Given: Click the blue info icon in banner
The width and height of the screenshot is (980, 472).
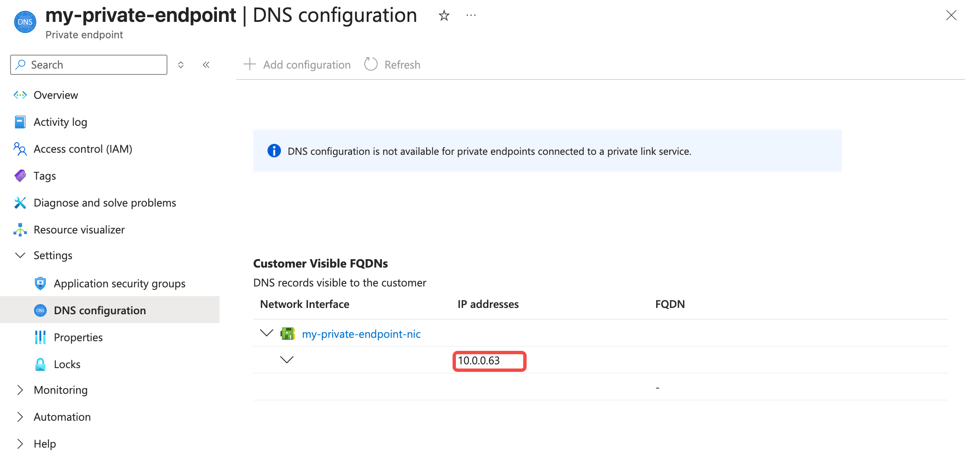Looking at the screenshot, I should (x=274, y=151).
